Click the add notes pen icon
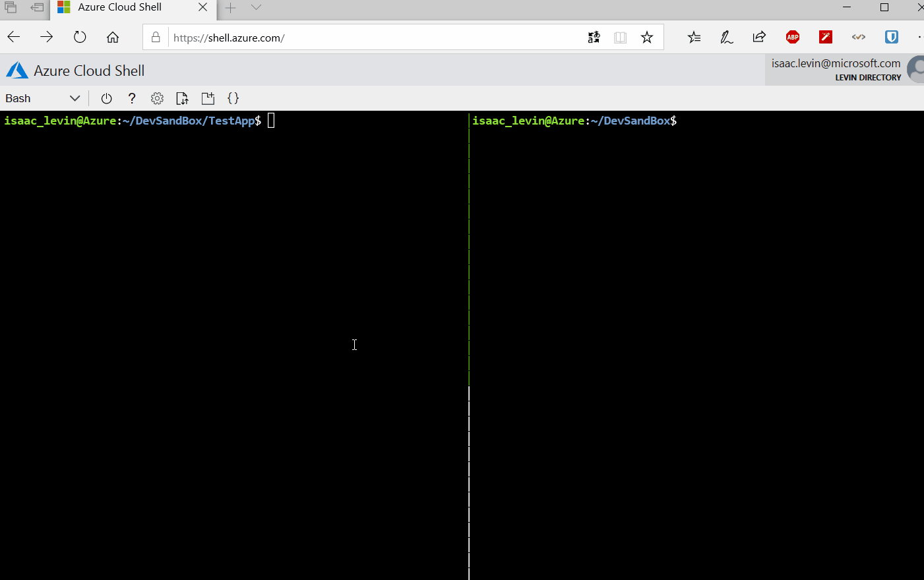Image resolution: width=924 pixels, height=580 pixels. click(727, 37)
